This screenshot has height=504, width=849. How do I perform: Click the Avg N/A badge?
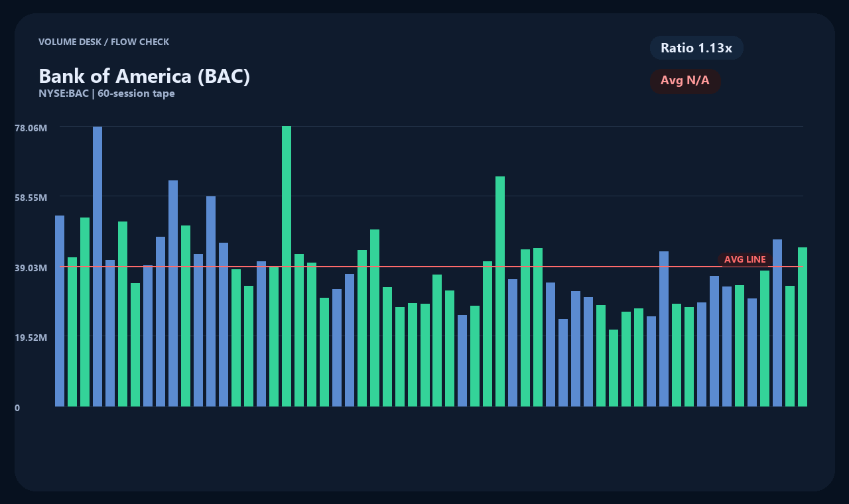pyautogui.click(x=685, y=81)
